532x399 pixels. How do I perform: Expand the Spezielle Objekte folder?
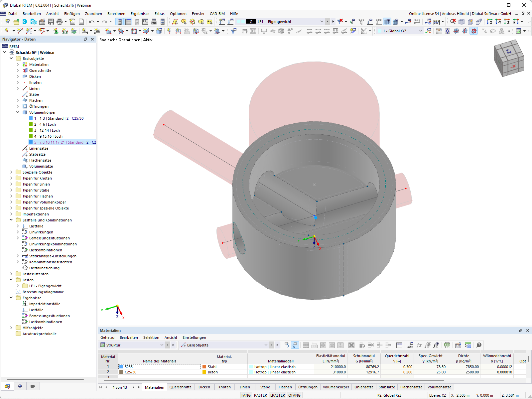[x=11, y=172]
